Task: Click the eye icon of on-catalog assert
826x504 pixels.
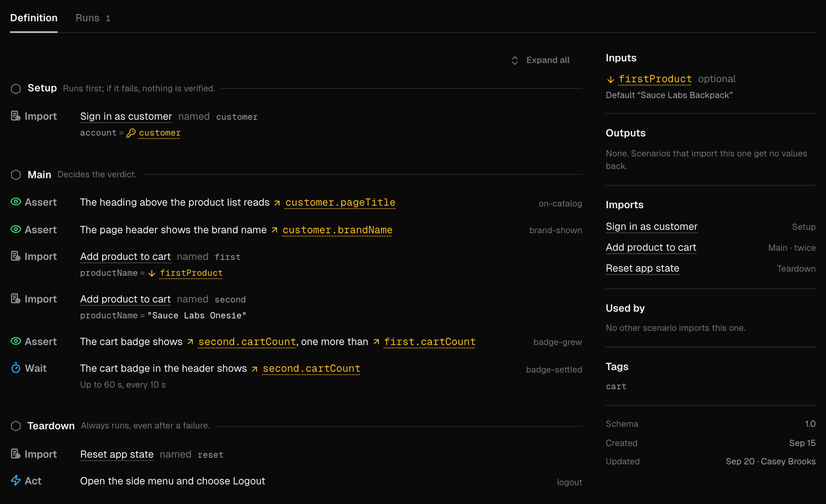Action: click(16, 202)
